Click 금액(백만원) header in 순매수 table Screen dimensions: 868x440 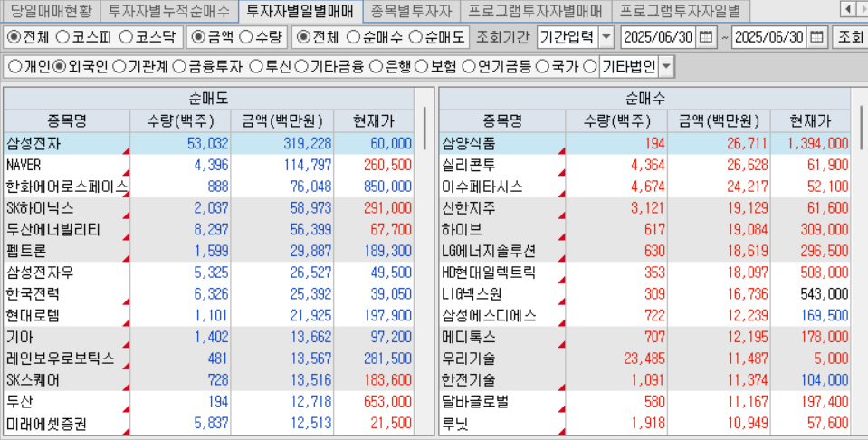719,120
